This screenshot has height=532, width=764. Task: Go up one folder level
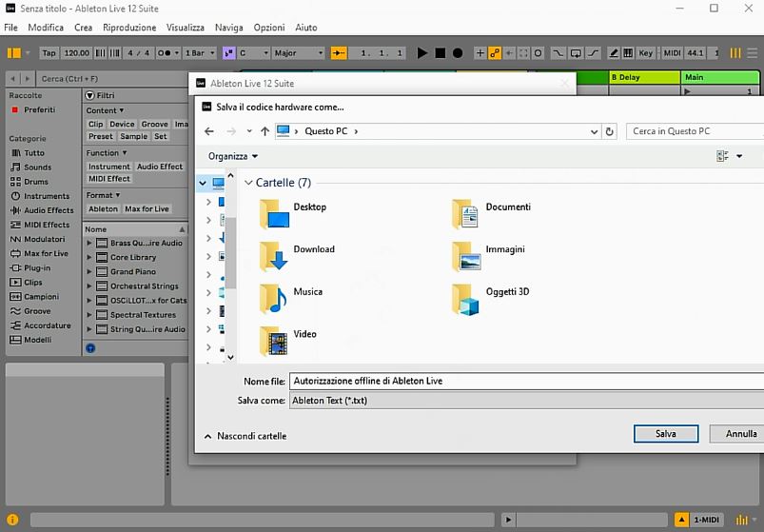(264, 131)
